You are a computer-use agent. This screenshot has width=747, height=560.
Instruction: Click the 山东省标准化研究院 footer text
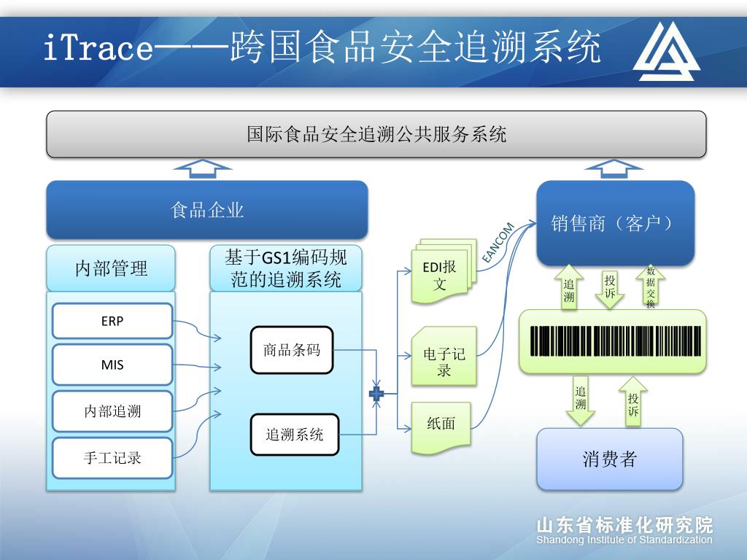(x=624, y=525)
